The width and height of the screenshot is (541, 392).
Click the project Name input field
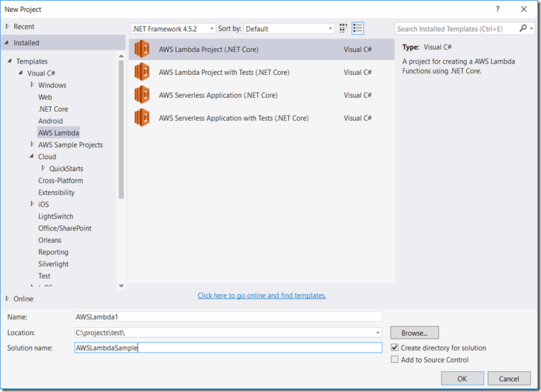click(228, 316)
